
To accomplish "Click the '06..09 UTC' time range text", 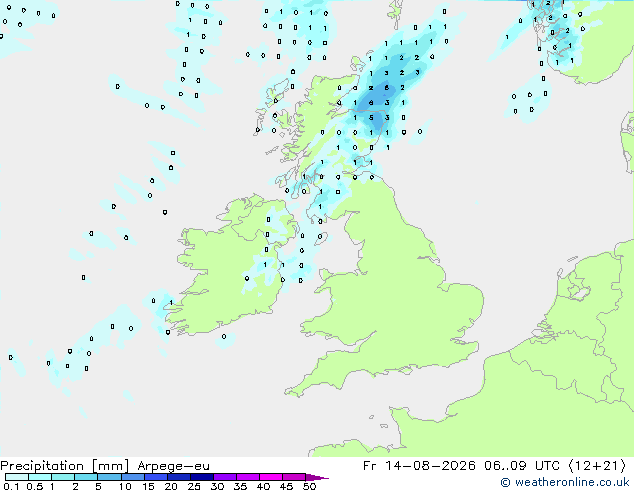I will [522, 466].
